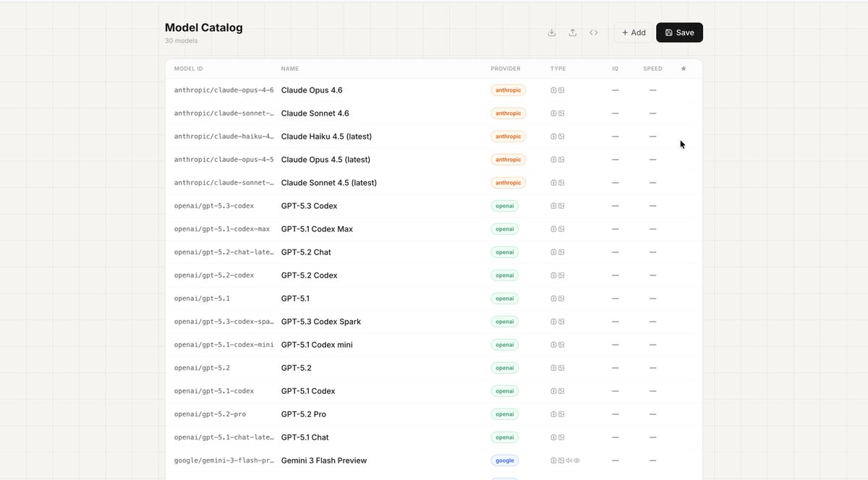
Task: Click image icon in GPT-5.2 Codex row
Action: [x=561, y=275]
